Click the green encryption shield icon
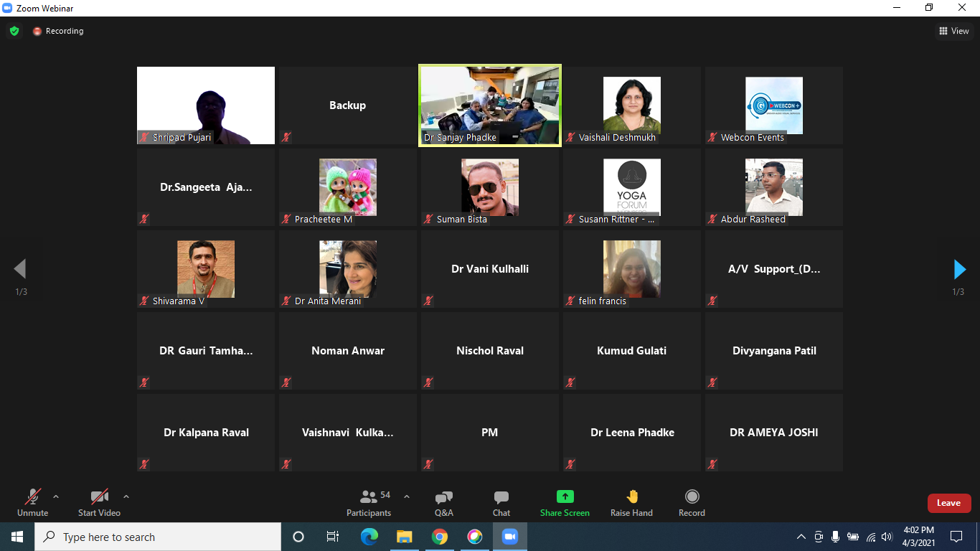This screenshot has height=551, width=980. (14, 31)
